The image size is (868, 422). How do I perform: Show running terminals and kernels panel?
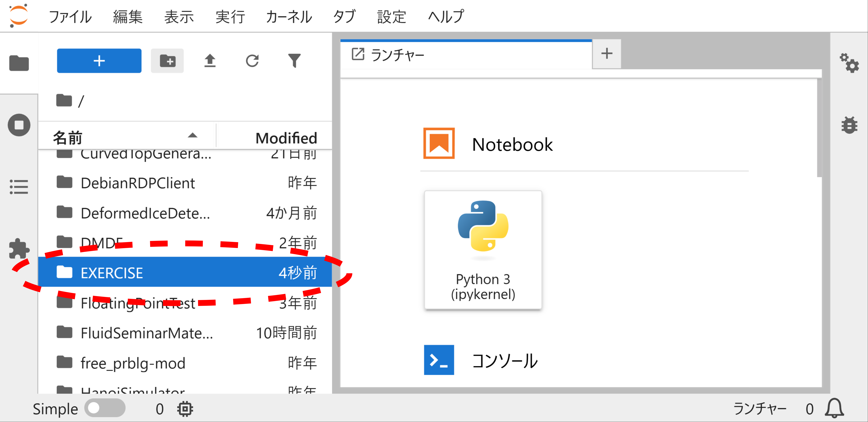(18, 125)
